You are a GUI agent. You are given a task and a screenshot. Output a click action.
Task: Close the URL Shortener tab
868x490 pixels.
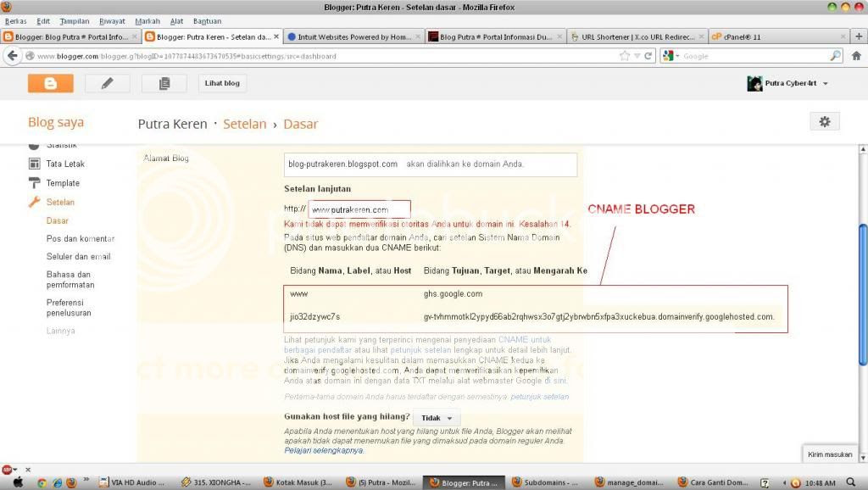click(x=701, y=36)
